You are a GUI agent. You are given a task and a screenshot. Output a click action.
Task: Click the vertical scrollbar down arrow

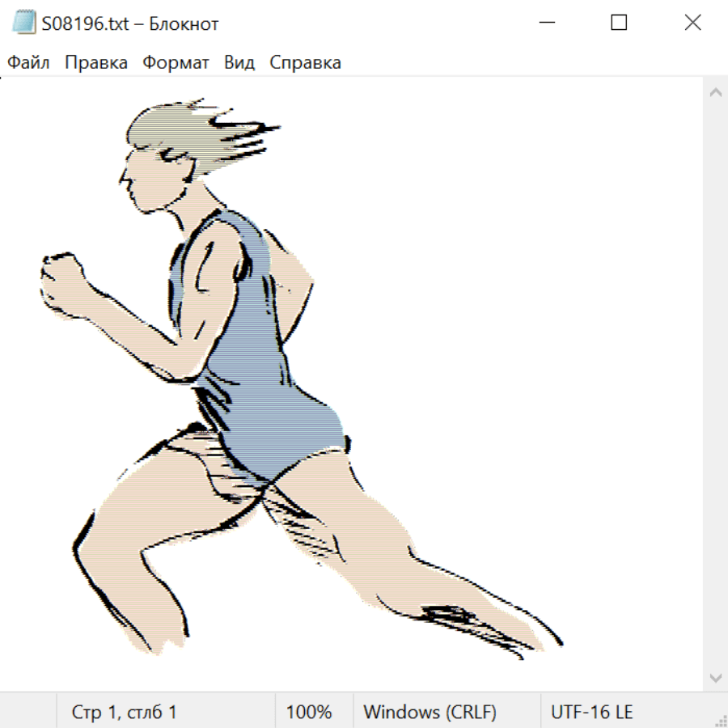click(715, 677)
